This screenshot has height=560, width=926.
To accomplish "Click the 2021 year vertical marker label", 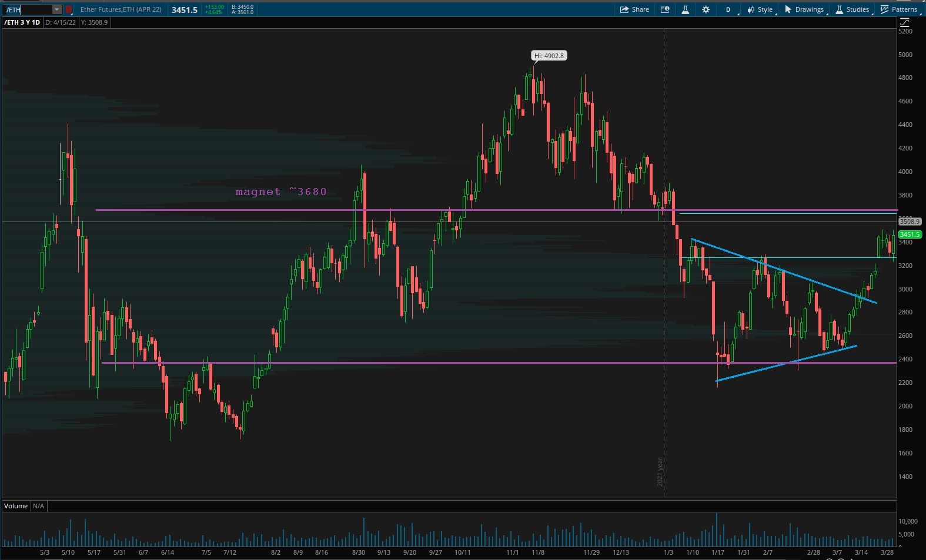I will [660, 472].
